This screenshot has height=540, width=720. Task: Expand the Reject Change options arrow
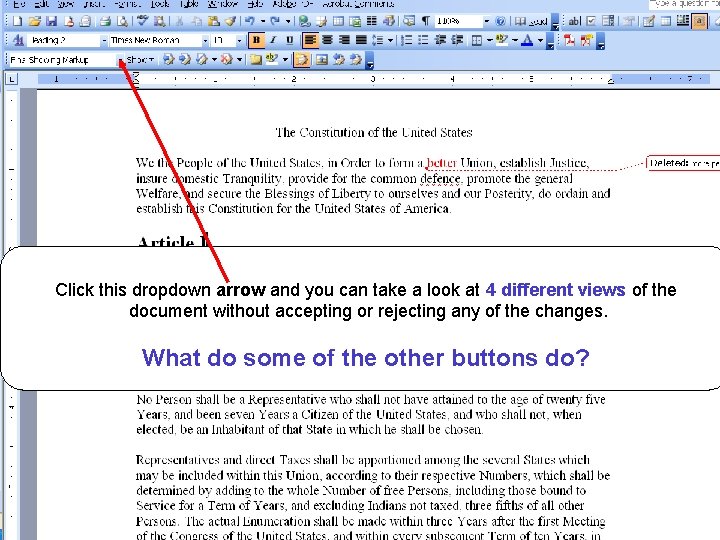click(x=239, y=60)
